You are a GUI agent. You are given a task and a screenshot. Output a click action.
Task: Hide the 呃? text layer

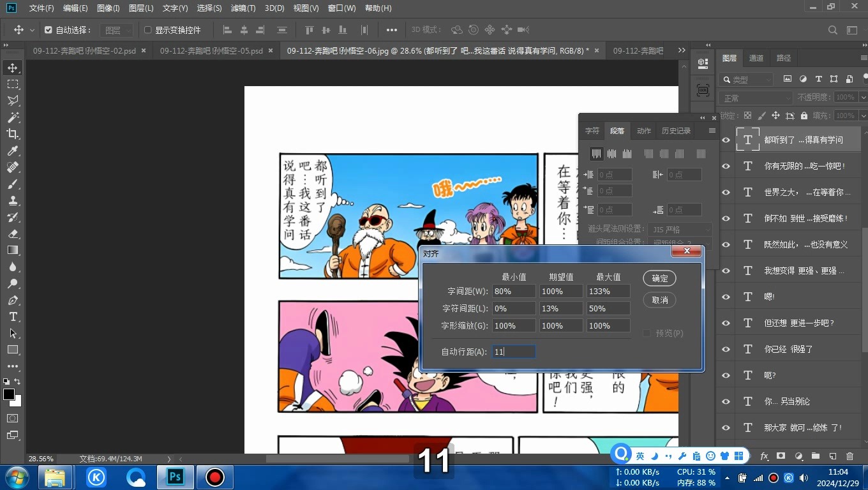click(726, 375)
